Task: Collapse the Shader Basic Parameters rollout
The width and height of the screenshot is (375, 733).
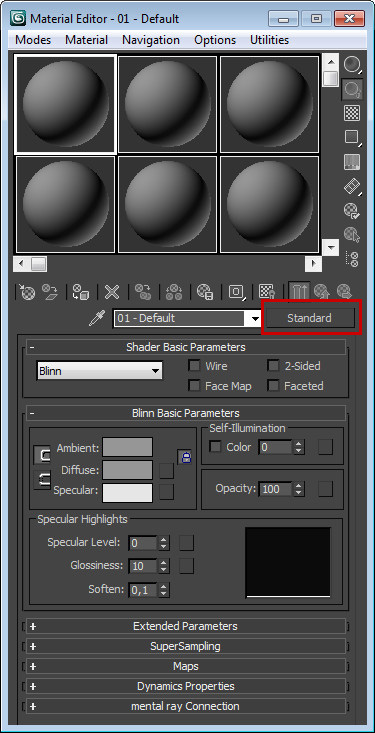Action: point(186,347)
